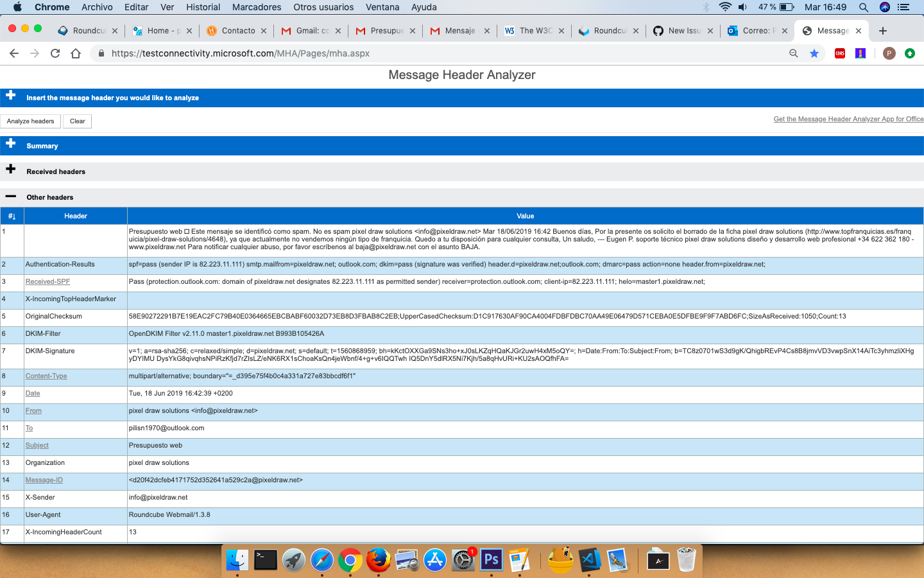The width and height of the screenshot is (924, 578).
Task: Bookmark this page with the star icon
Action: 814,53
